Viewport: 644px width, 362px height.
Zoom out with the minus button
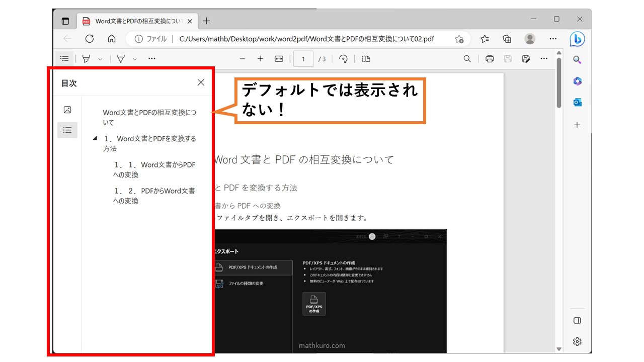[242, 59]
